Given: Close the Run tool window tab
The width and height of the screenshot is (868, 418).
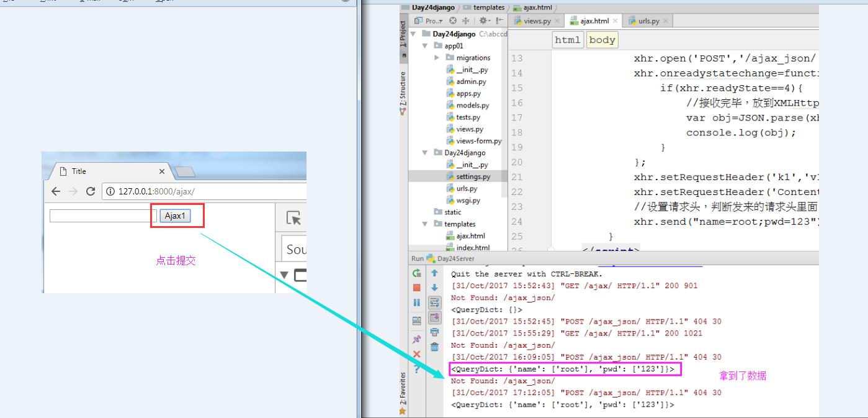Looking at the screenshot, I should coord(417,354).
